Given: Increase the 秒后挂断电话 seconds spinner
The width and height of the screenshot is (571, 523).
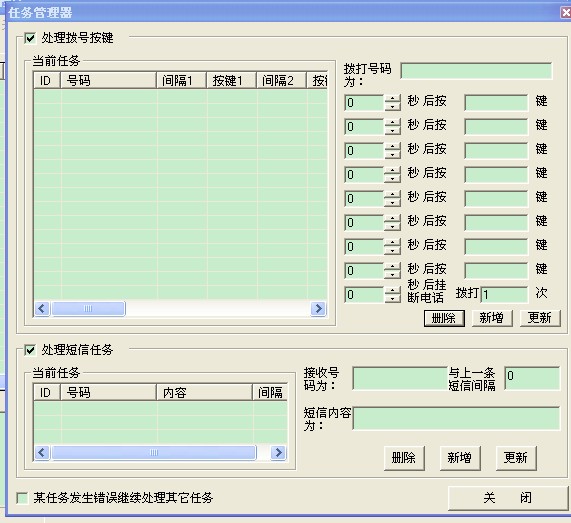Looking at the screenshot, I should click(393, 291).
